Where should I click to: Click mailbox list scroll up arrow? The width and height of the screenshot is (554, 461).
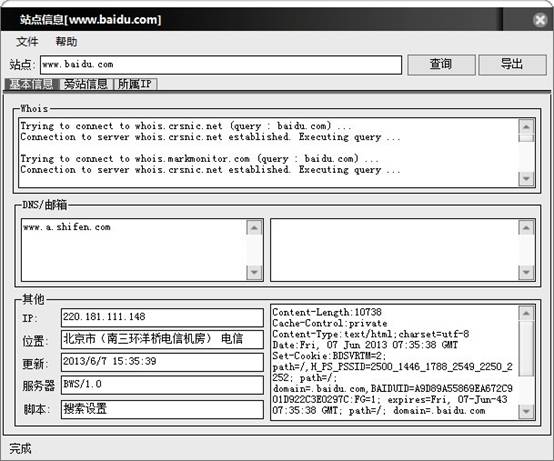pos(526,227)
